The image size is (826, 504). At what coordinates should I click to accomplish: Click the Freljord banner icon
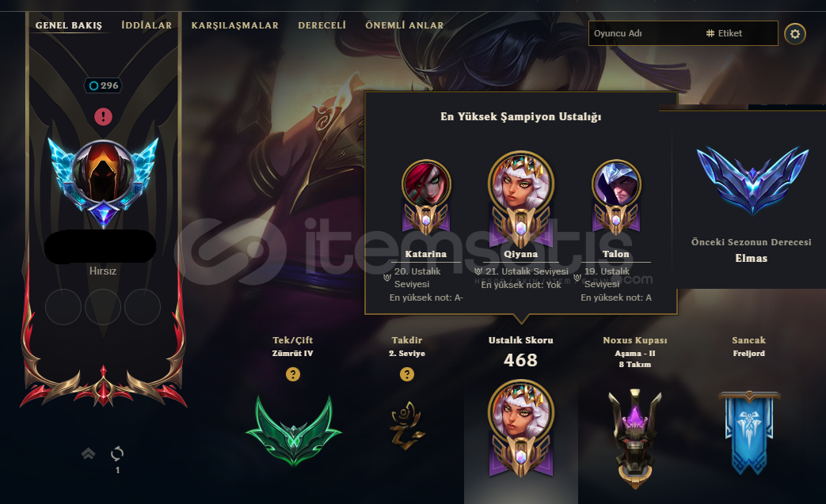click(748, 433)
